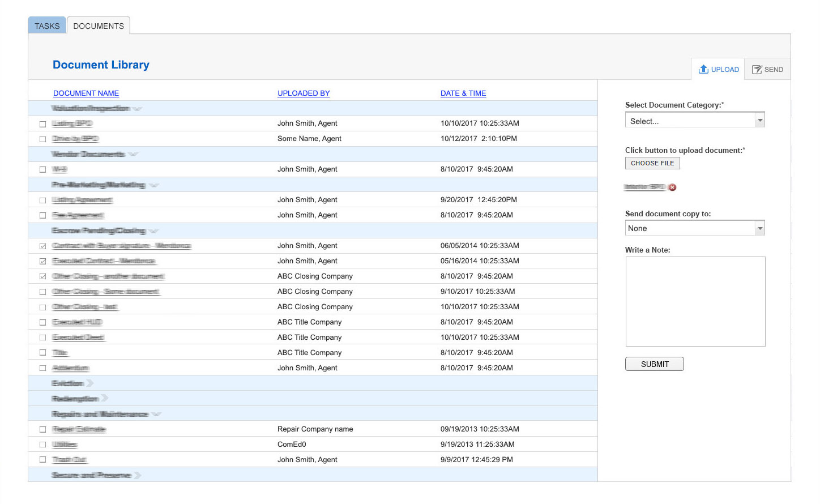Click the Send icon with the pencil
This screenshot has width=820, height=504.
pyautogui.click(x=757, y=70)
